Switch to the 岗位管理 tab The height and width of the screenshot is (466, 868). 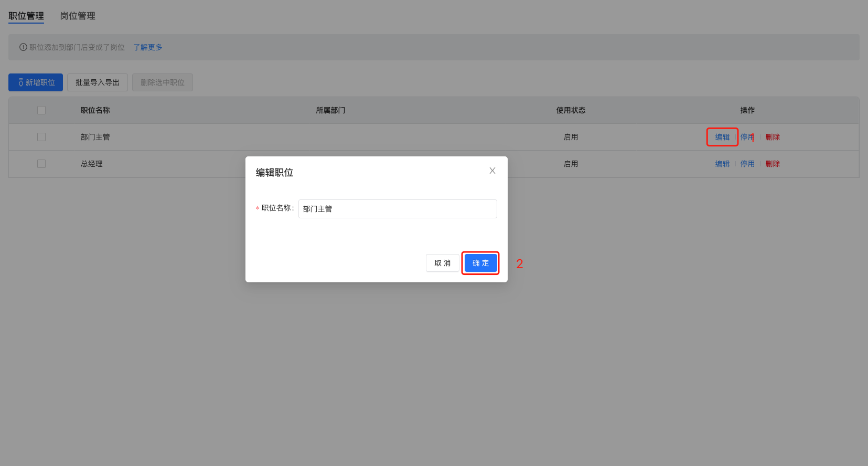78,16
